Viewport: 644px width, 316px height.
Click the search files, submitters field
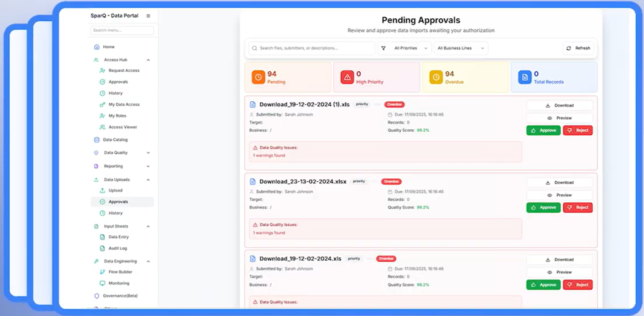click(x=312, y=48)
